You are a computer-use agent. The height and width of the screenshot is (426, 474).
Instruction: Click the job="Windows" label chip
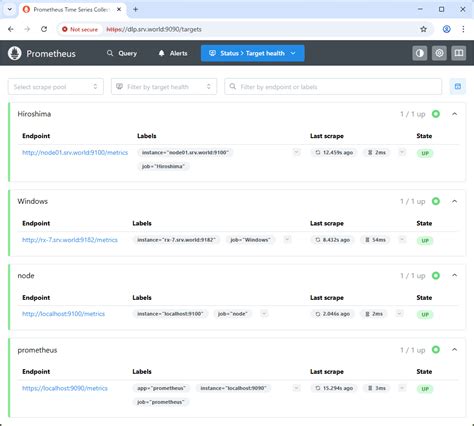click(x=250, y=240)
